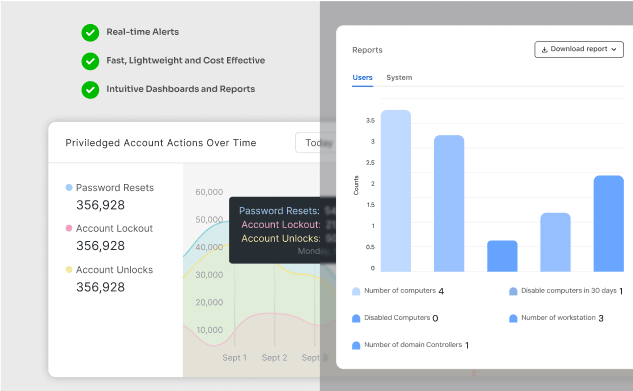The height and width of the screenshot is (391, 633).
Task: Click the Number of workstation label
Action: point(558,318)
